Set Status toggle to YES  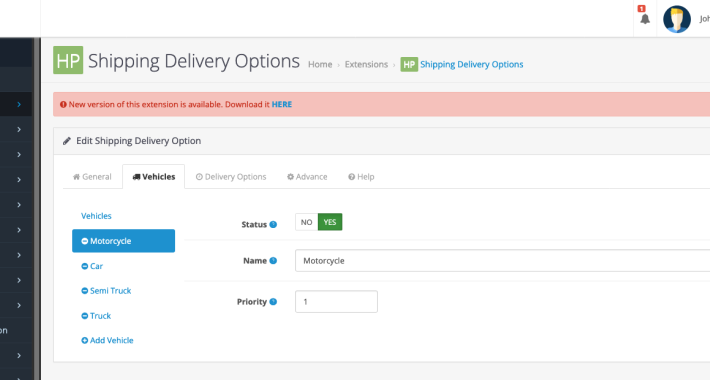tap(330, 222)
